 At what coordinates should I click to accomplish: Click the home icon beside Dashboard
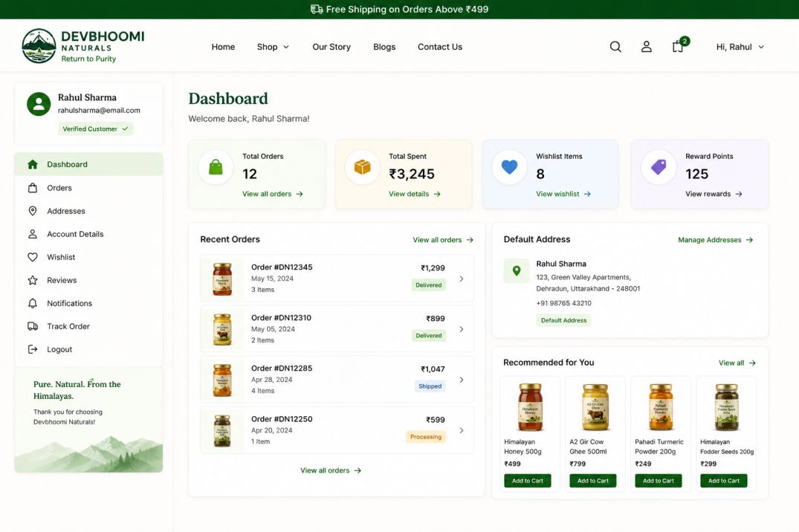[x=33, y=164]
